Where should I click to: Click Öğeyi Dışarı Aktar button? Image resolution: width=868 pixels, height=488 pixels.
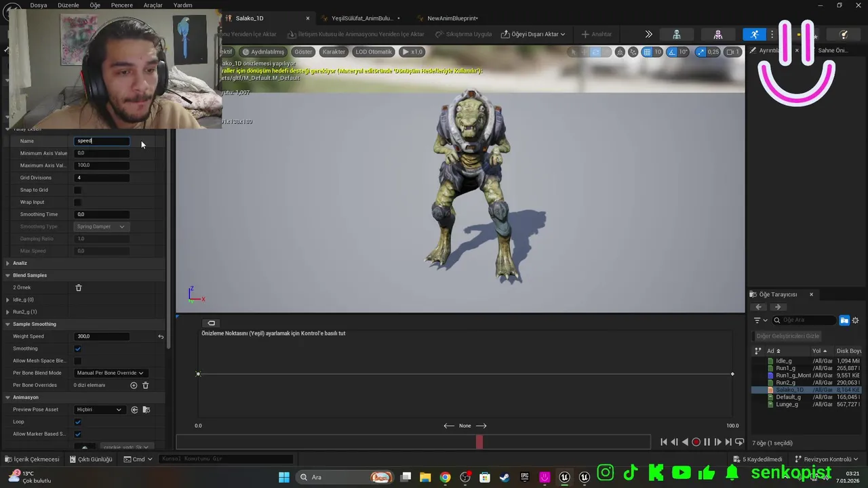(534, 34)
